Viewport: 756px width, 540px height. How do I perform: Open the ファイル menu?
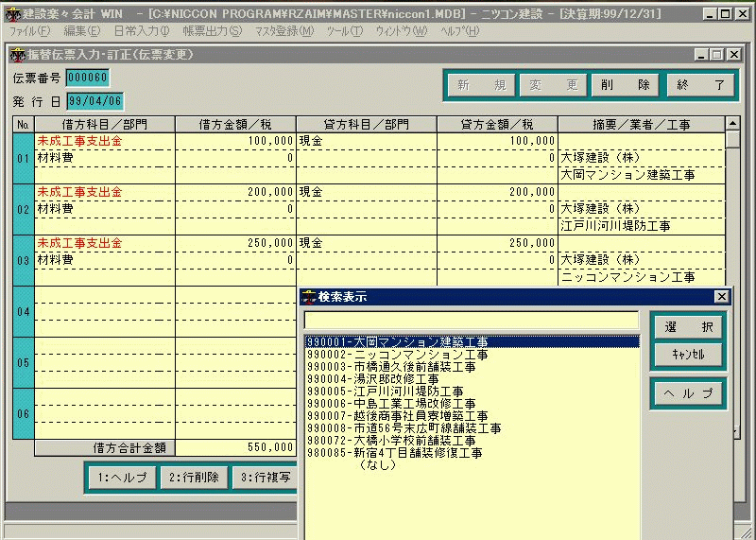tap(29, 31)
